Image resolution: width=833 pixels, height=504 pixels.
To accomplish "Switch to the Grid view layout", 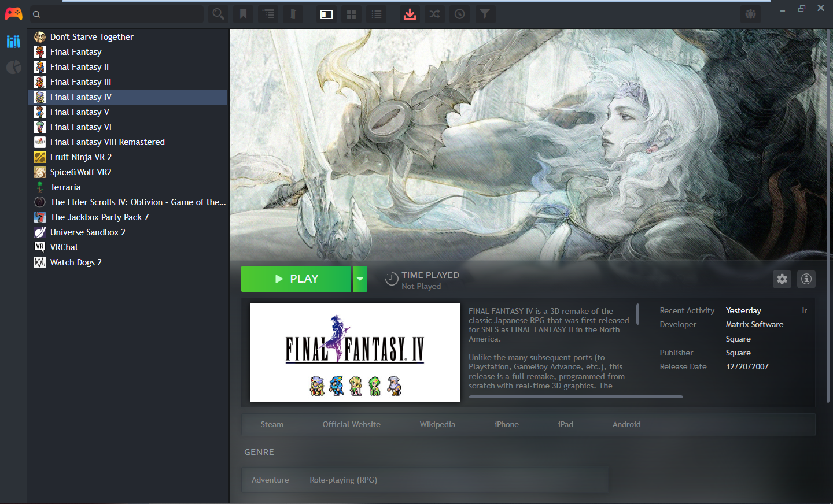I will tap(351, 14).
